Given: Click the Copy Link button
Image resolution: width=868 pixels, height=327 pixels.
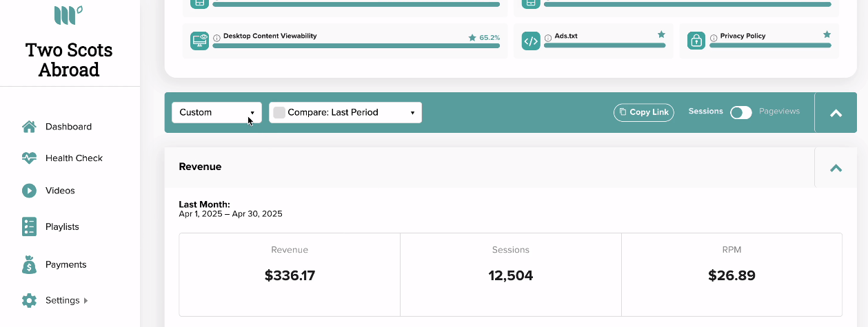Looking at the screenshot, I should point(644,112).
